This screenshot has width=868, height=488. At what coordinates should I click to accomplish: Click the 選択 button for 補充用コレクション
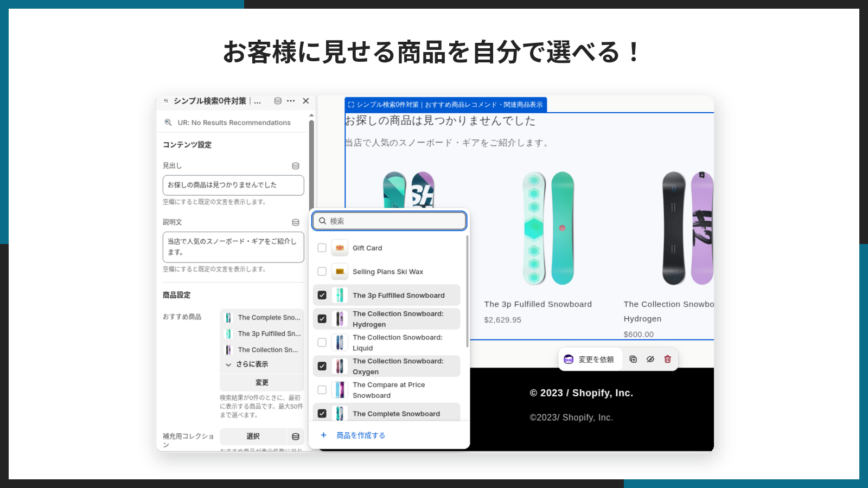pyautogui.click(x=253, y=436)
